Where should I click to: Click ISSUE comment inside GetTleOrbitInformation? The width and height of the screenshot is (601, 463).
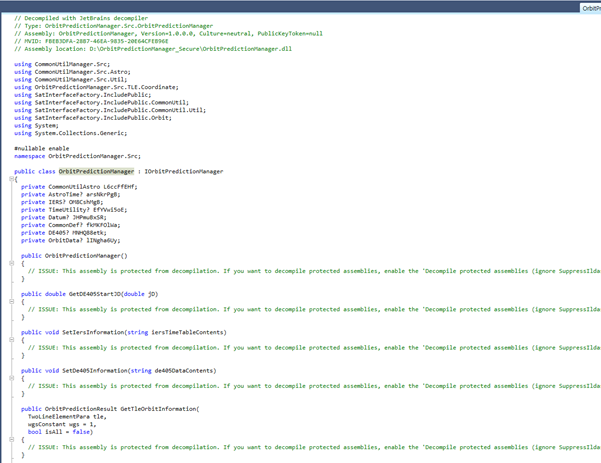point(314,447)
